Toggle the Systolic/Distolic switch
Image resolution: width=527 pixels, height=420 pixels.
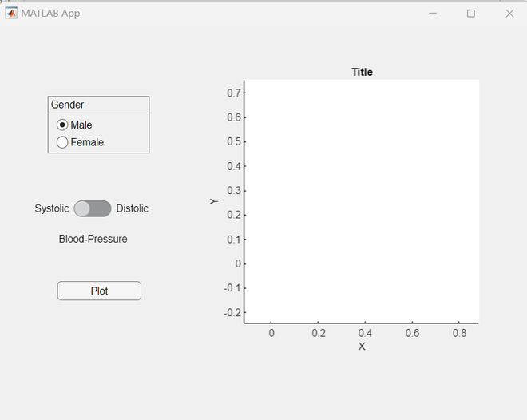93,208
